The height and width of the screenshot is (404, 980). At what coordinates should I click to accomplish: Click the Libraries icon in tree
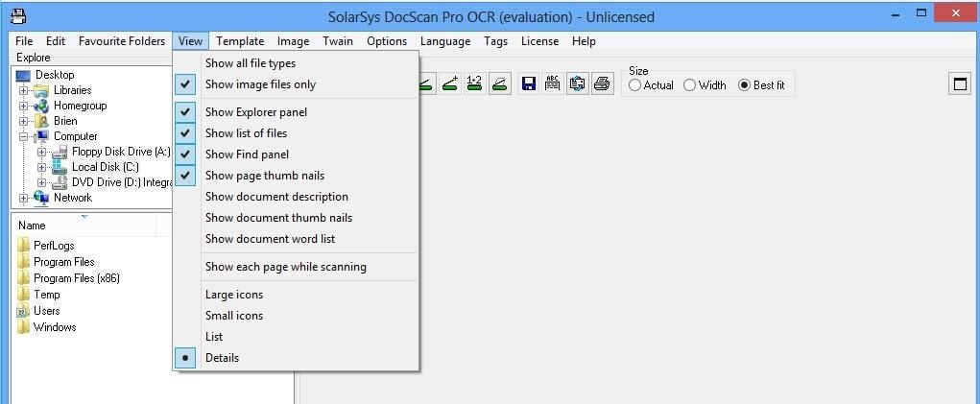pos(41,90)
